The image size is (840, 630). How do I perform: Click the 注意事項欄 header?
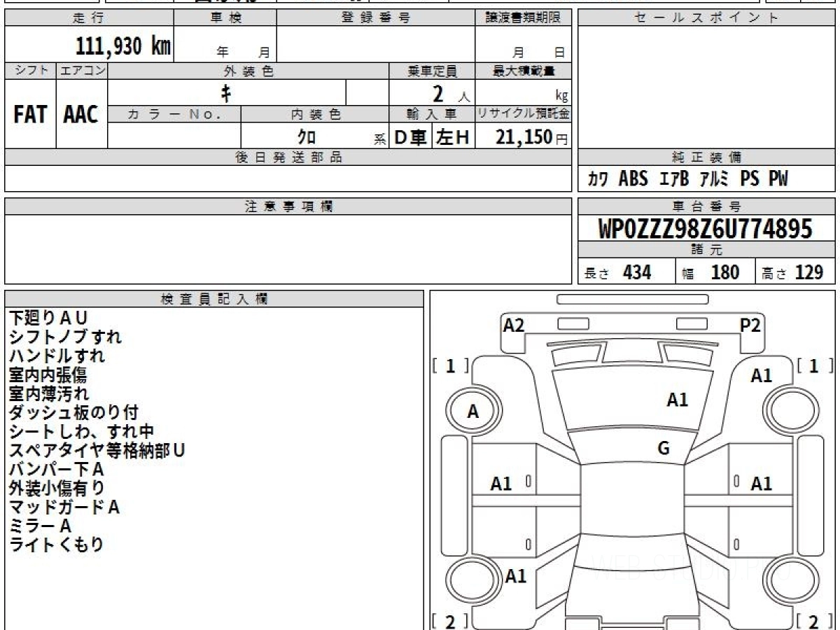tap(288, 206)
